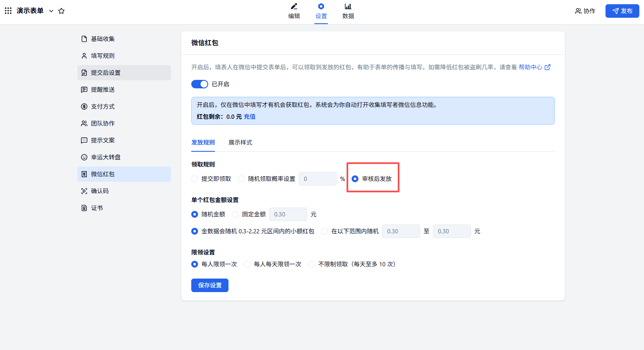Select 支付方式 in the sidebar
The width and height of the screenshot is (644, 350).
pyautogui.click(x=103, y=107)
